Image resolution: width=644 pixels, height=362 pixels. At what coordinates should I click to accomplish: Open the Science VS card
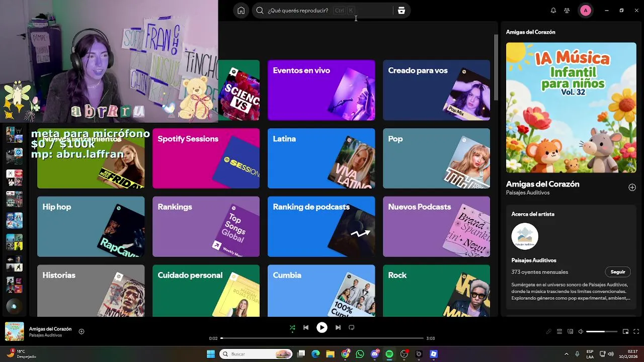point(239,90)
